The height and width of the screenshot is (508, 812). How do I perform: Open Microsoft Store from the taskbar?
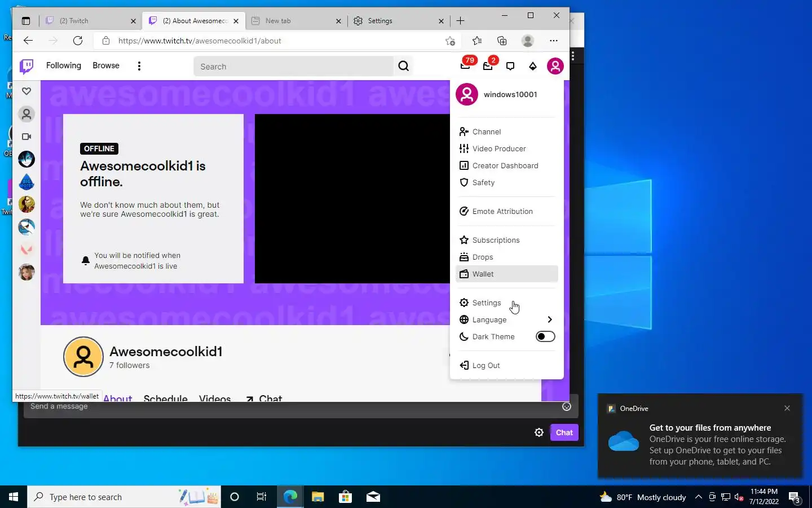coord(345,497)
